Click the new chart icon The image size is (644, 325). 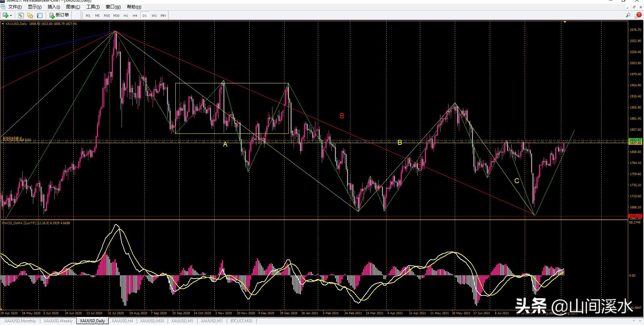coord(5,15)
